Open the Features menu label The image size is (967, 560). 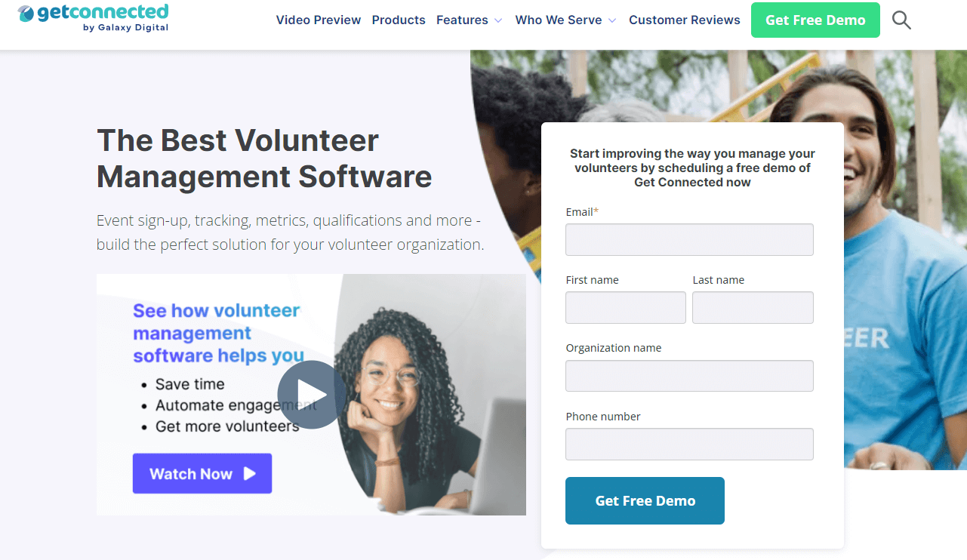click(462, 20)
